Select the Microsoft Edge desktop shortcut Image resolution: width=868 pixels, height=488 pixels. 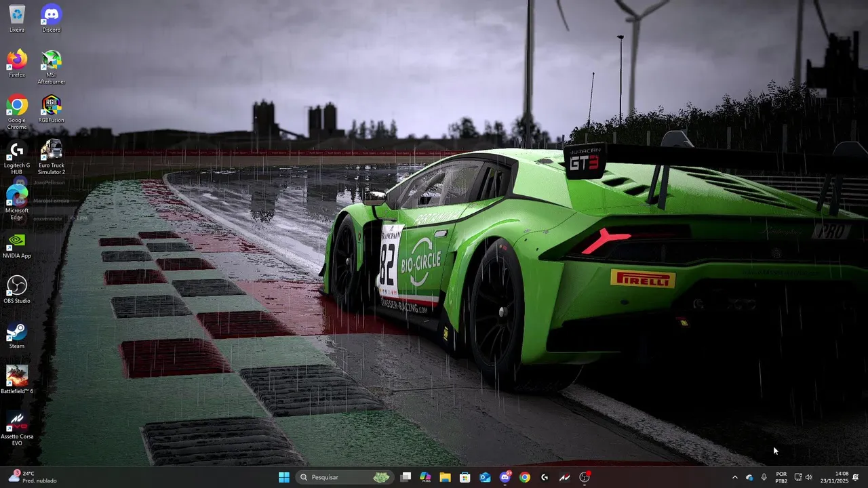[x=17, y=203]
